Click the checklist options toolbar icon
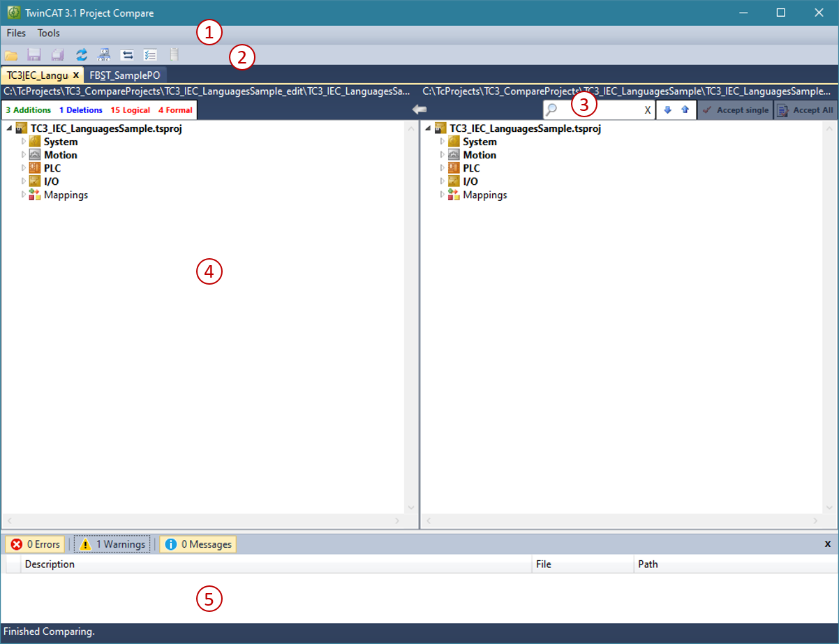 click(150, 54)
